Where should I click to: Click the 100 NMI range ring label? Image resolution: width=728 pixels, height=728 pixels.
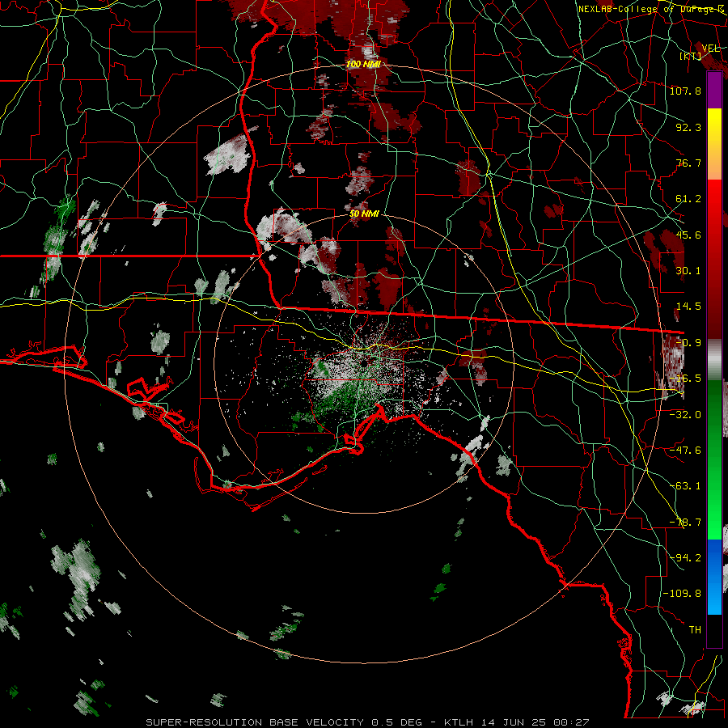coord(363,64)
